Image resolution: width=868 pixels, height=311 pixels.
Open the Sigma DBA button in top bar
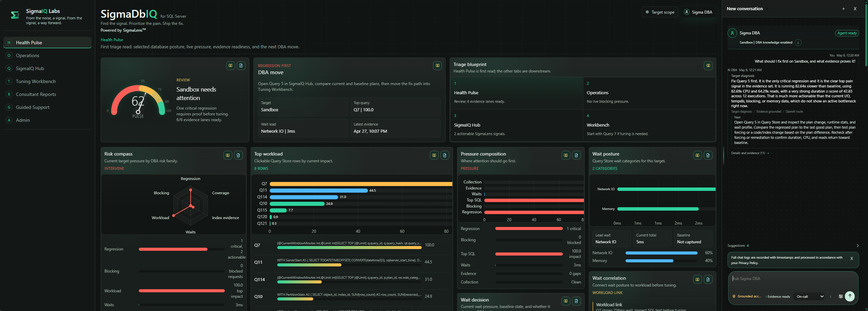click(698, 12)
